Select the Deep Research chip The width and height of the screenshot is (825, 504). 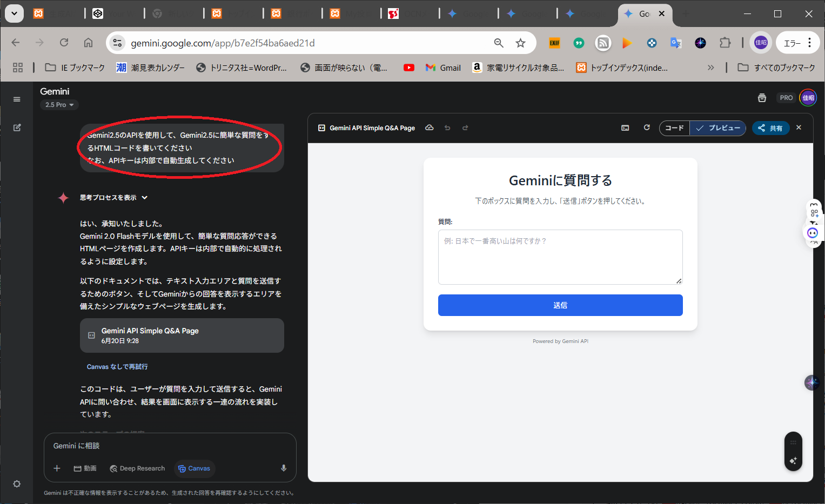tap(137, 468)
